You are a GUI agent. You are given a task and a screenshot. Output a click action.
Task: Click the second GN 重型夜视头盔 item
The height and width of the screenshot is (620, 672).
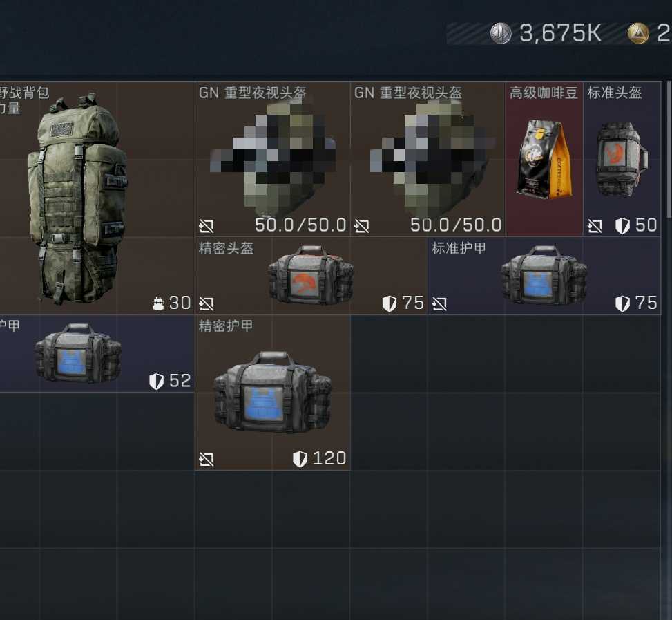(x=428, y=159)
